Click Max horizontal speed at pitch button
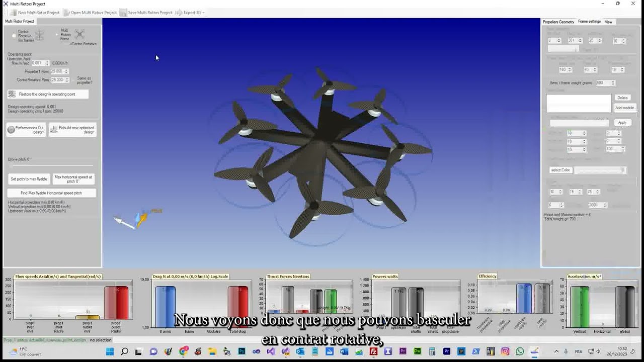 coord(73,179)
